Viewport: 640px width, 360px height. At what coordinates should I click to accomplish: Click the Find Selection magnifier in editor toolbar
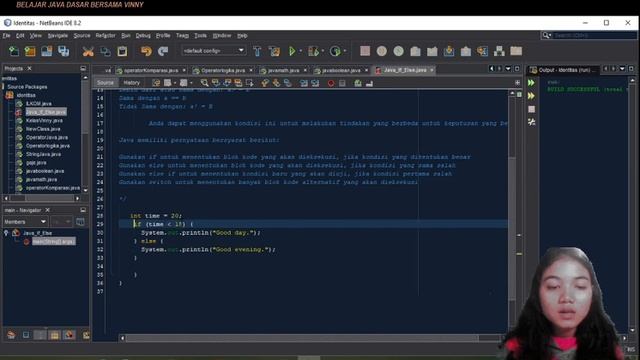[x=204, y=83]
